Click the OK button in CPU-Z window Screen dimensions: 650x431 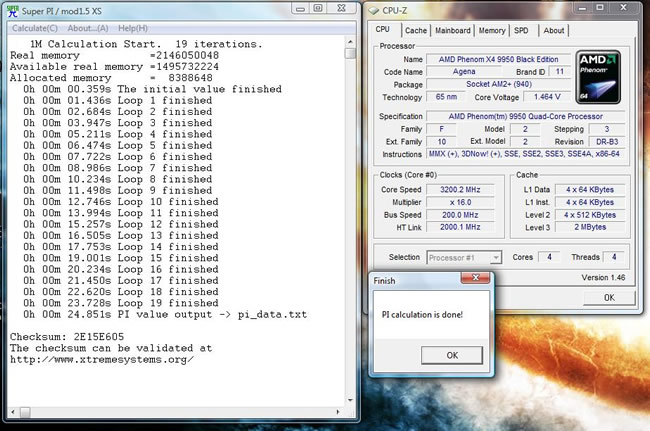609,298
